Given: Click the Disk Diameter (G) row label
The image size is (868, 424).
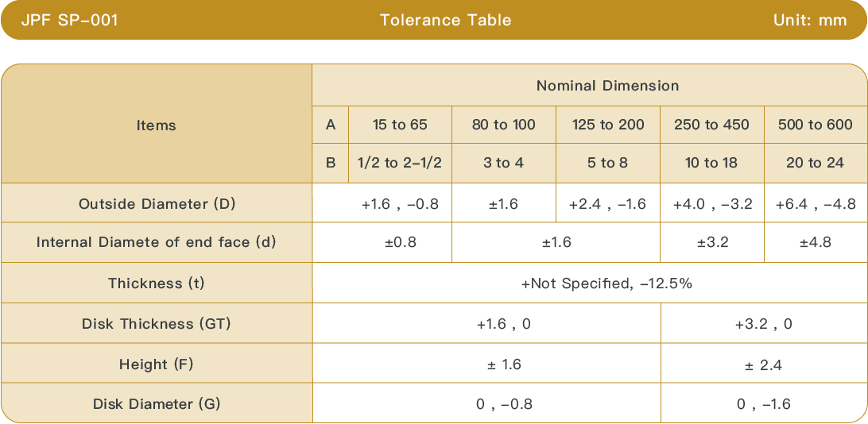Looking at the screenshot, I should (x=157, y=403).
